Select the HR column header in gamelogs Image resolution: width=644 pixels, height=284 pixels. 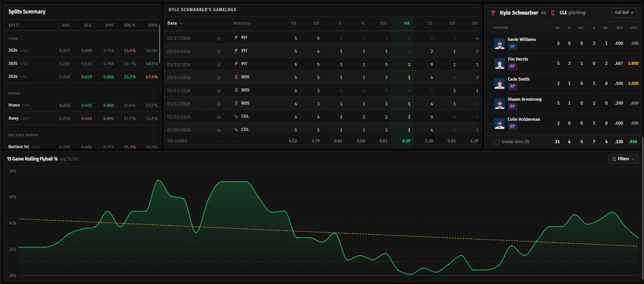[407, 24]
